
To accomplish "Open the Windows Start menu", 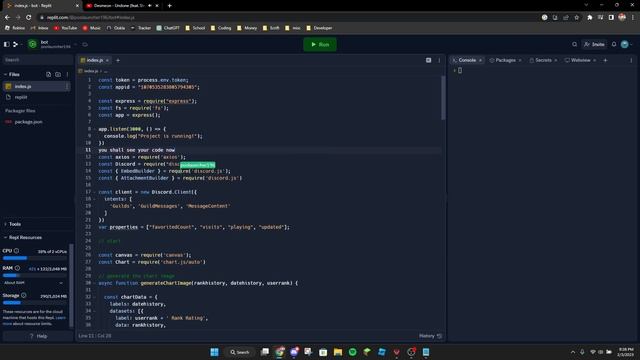I will point(214,352).
